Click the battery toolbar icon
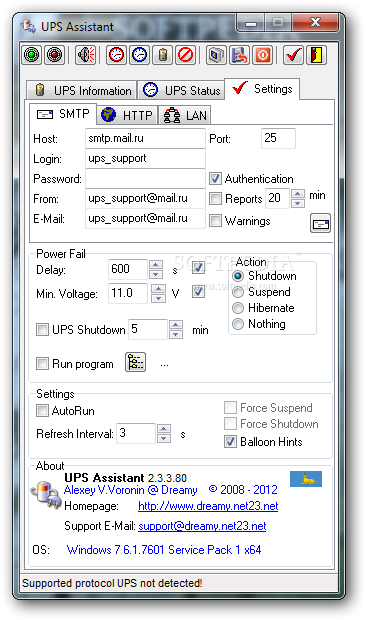Viewport: 366px width, 620px height. [x=162, y=55]
